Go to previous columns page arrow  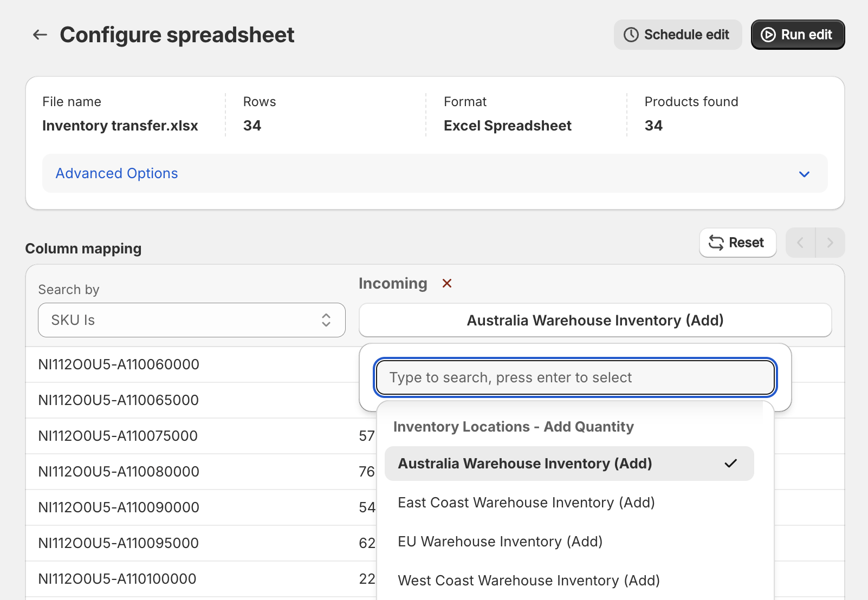[x=800, y=243]
